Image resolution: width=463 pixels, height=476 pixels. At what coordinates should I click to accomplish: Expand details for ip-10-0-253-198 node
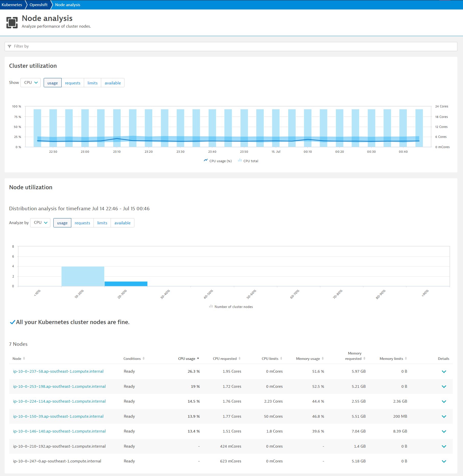coord(444,386)
